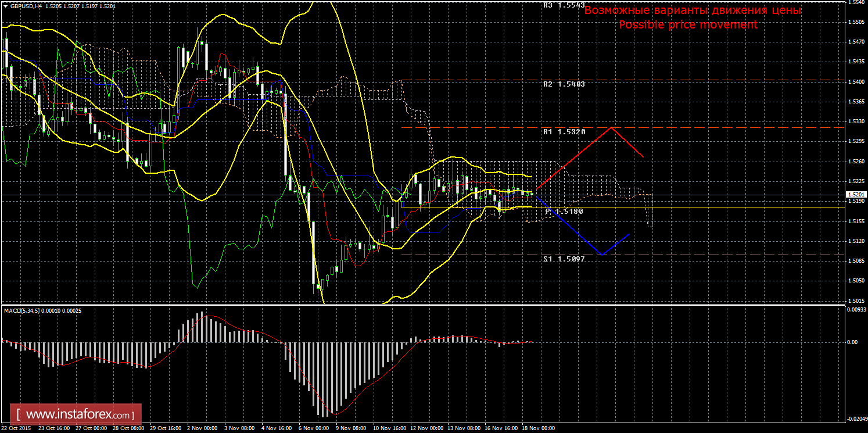Image resolution: width=868 pixels, height=433 pixels.
Task: Click the 1.5505 price scale label
Action: [x=854, y=22]
